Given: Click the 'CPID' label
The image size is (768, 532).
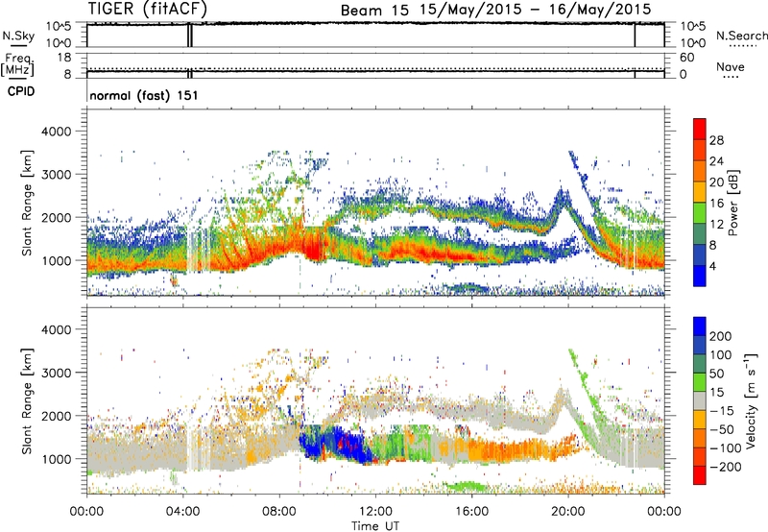Looking at the screenshot, I should (x=21, y=91).
